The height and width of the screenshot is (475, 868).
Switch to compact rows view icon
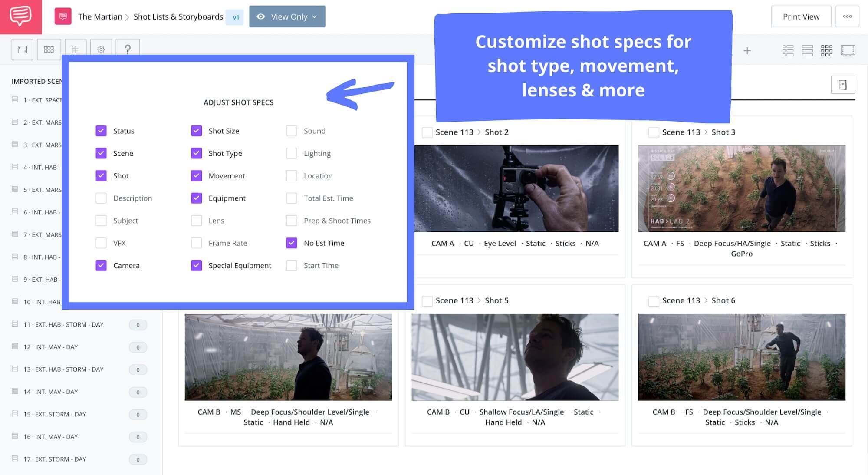(807, 51)
